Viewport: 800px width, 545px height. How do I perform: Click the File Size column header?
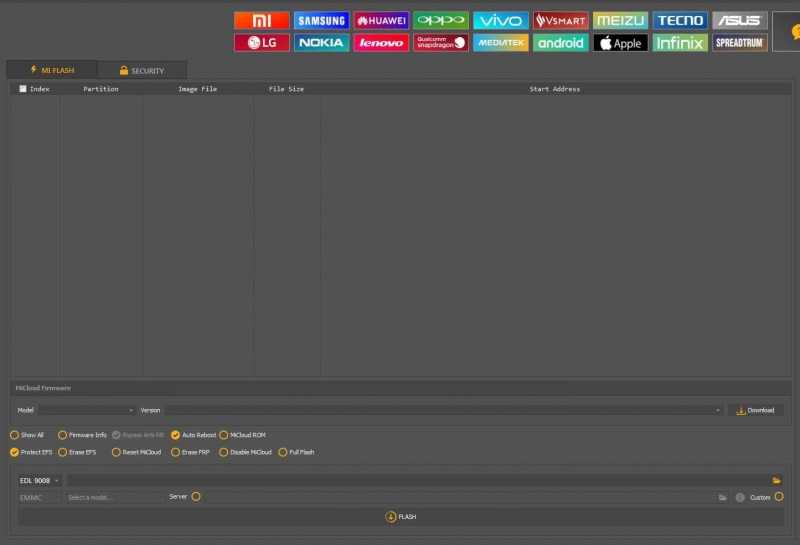286,89
